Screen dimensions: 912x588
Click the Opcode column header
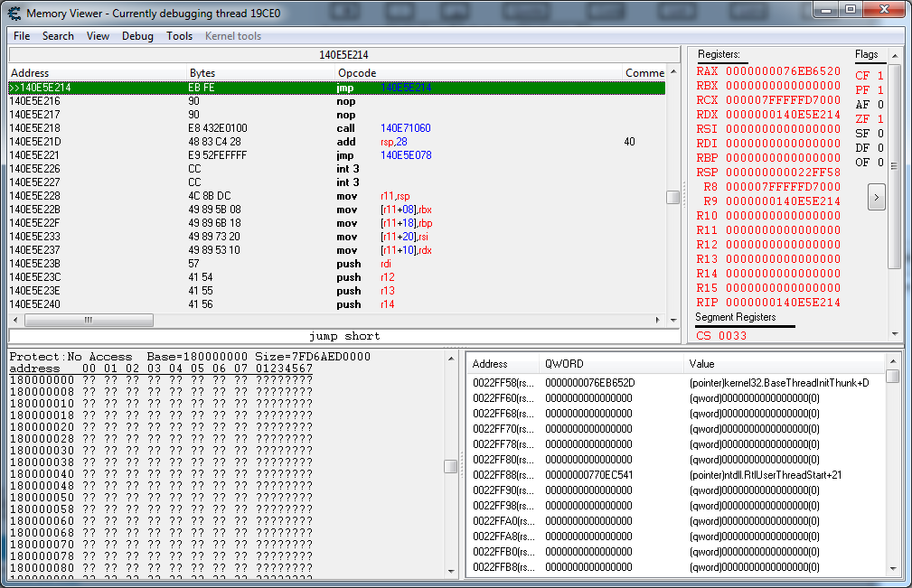pos(479,73)
